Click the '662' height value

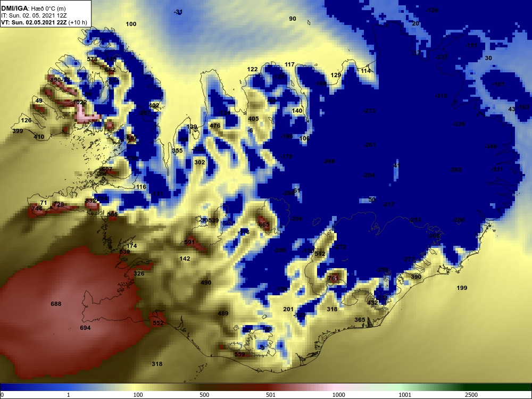110,70
